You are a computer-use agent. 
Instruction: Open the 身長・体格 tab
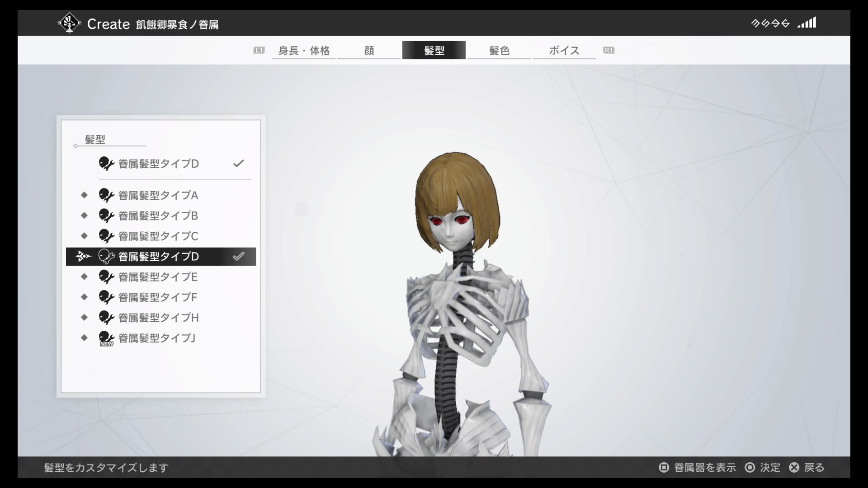point(304,50)
